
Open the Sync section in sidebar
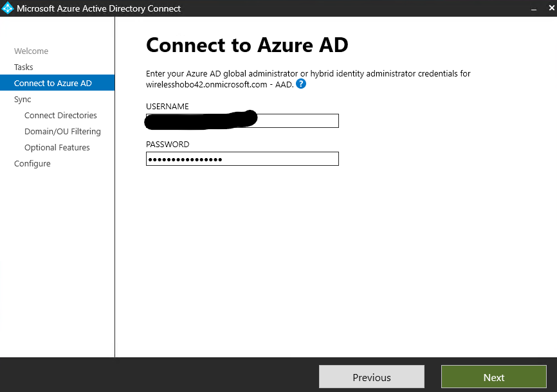23,100
